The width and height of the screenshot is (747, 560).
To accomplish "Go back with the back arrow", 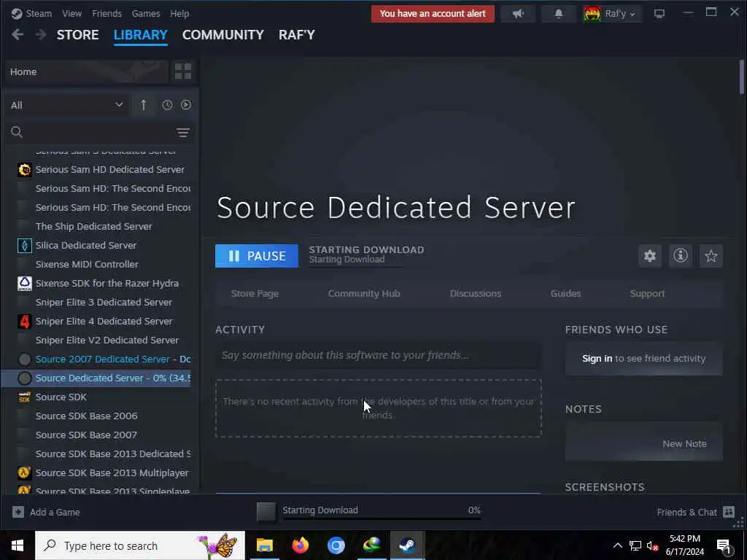I will 18,34.
